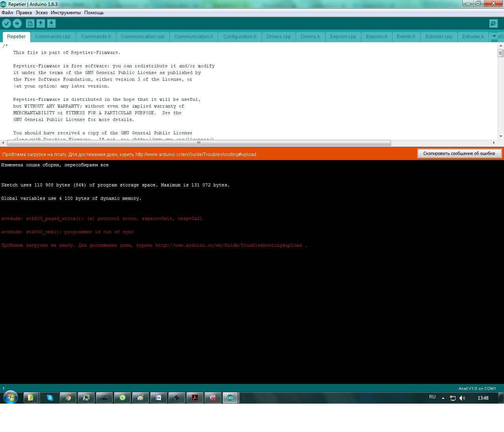View the Events.h tab
Viewport: 504px width, 432px height.
[x=406, y=37]
